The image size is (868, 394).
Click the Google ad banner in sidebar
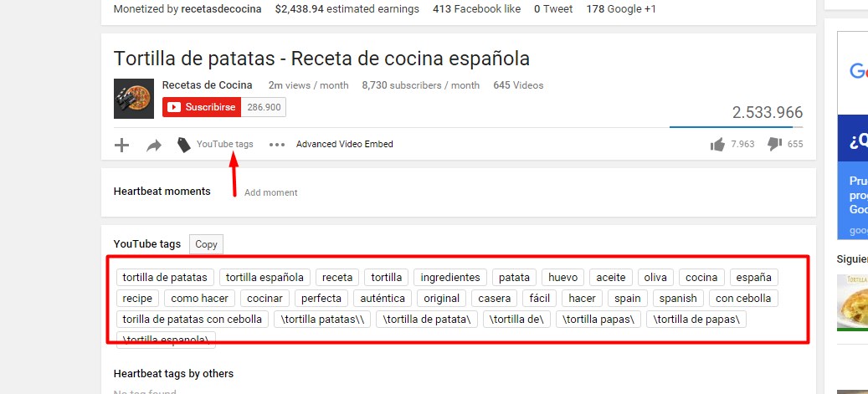[x=852, y=136]
